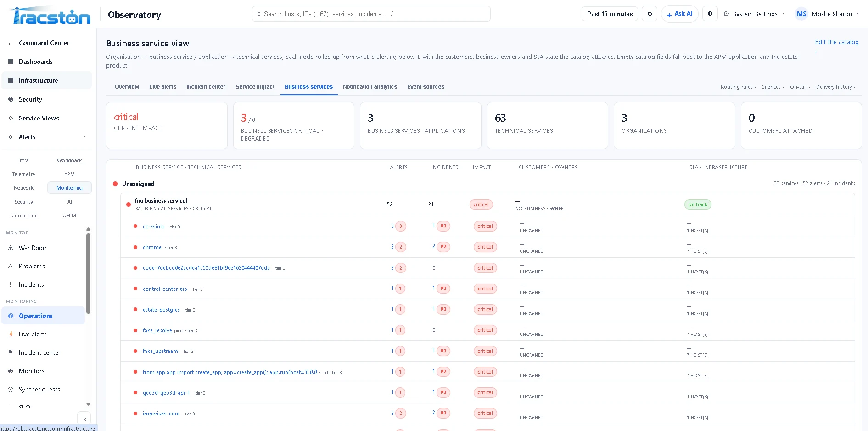Switch to the Overview tab
Image resolution: width=868 pixels, height=431 pixels.
tap(127, 87)
